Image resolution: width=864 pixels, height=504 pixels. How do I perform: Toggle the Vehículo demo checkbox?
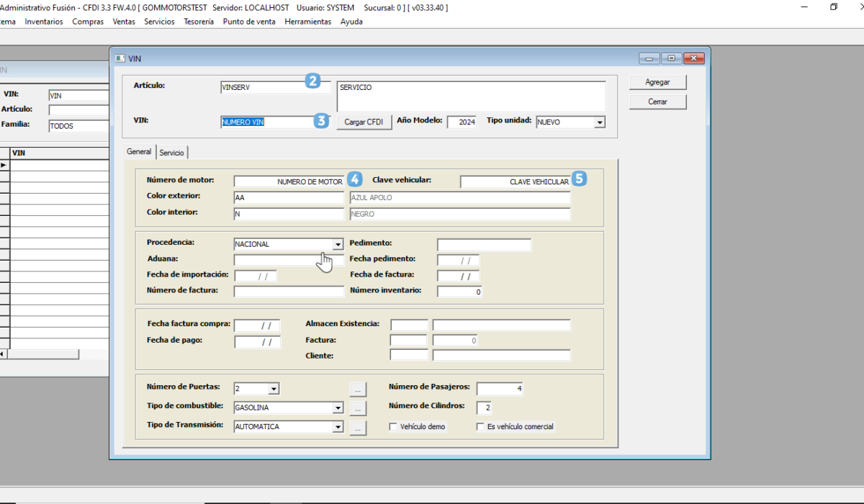pyautogui.click(x=393, y=427)
